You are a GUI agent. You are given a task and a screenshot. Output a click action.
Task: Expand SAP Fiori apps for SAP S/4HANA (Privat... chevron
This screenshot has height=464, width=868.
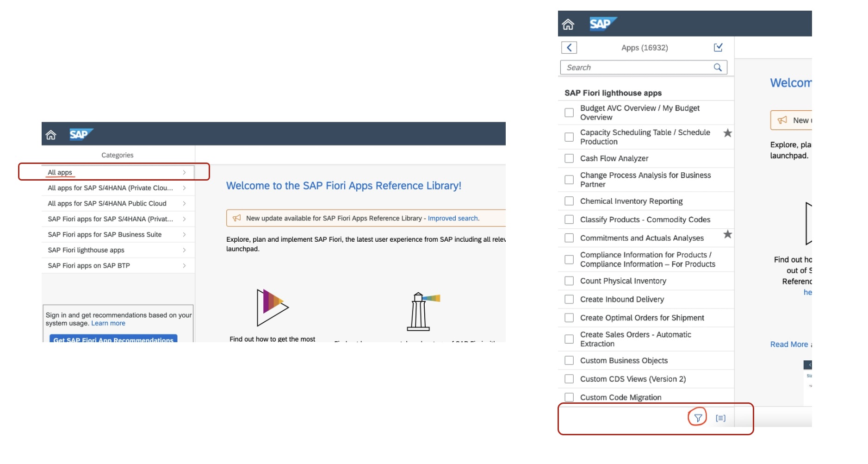click(184, 219)
